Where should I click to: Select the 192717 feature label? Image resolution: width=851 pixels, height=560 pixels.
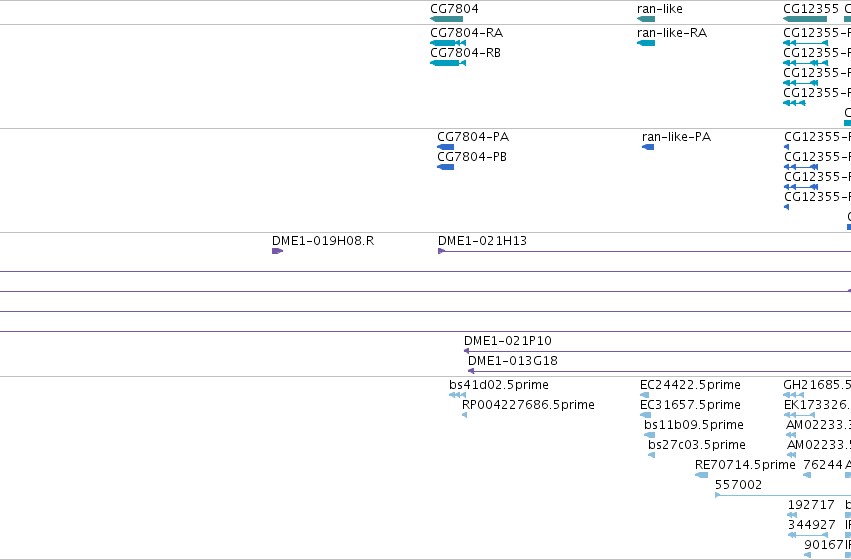tap(811, 505)
